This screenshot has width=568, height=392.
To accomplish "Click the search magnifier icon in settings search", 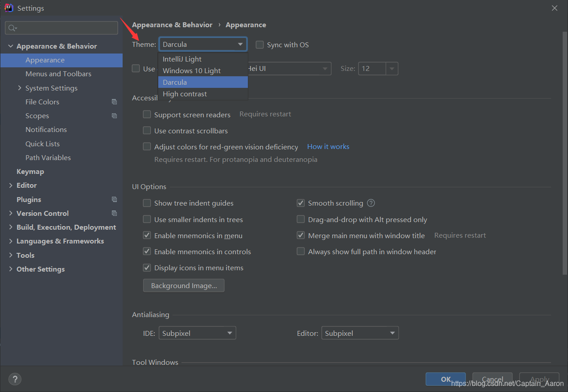I will click(x=12, y=28).
